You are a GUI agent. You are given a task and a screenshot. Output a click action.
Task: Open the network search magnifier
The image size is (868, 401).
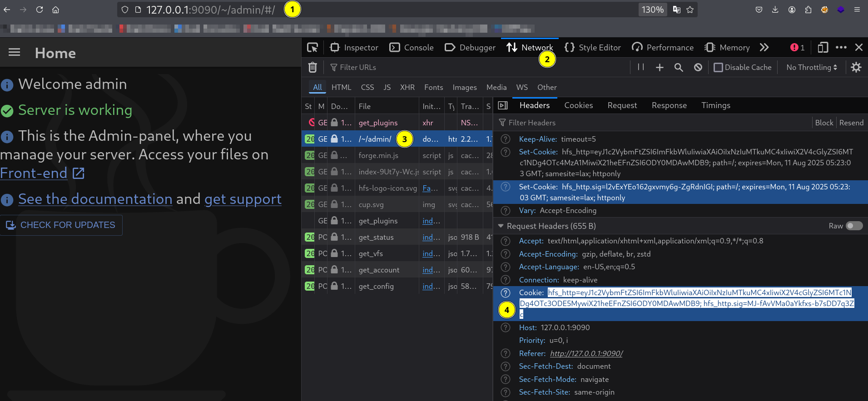679,67
